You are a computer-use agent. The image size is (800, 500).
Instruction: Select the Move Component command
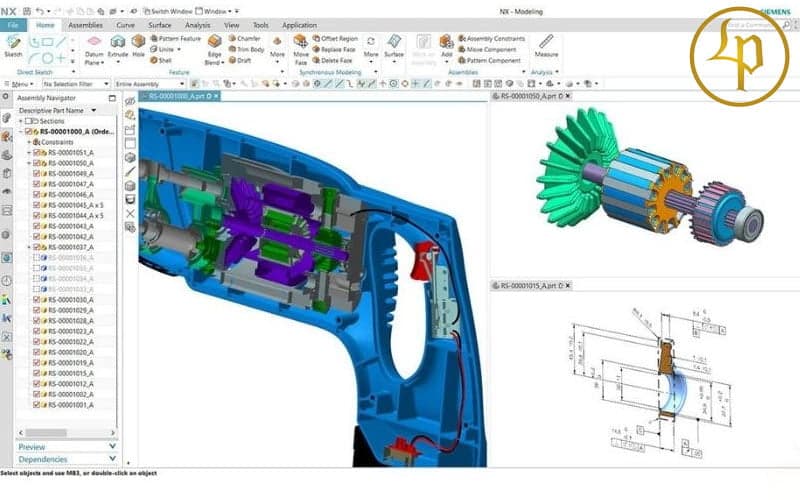pyautogui.click(x=487, y=49)
